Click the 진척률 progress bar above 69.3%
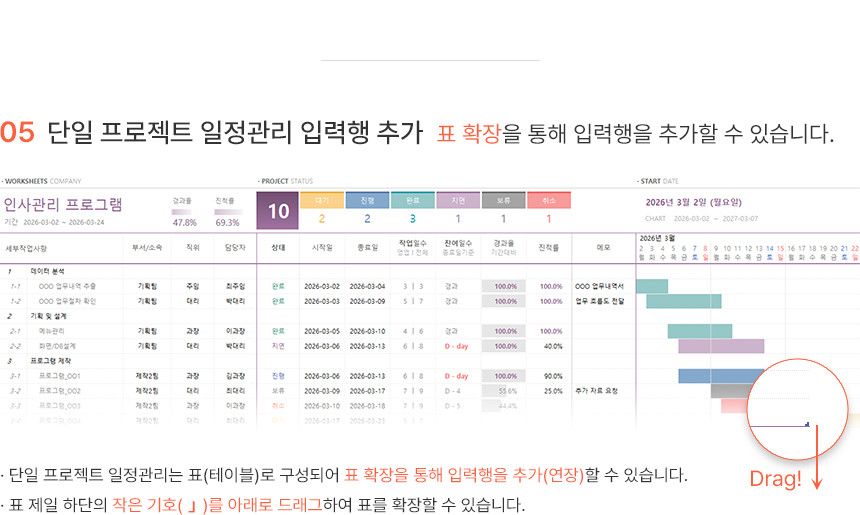Screen dimensions: 860x515 click(227, 211)
